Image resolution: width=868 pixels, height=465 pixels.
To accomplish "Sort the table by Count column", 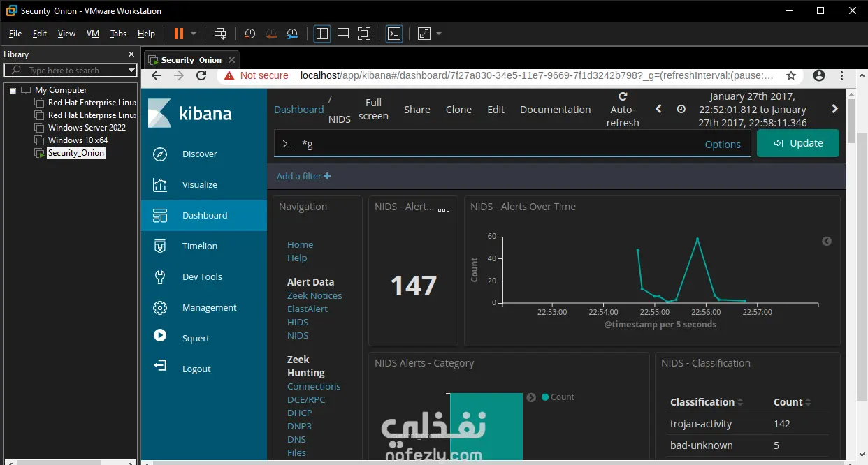I will pyautogui.click(x=793, y=402).
